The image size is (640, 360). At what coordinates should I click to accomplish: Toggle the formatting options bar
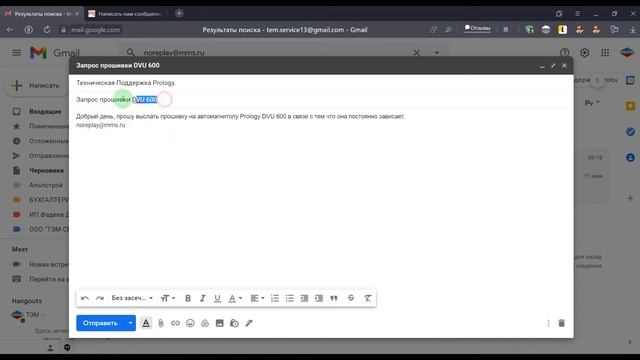pos(146,323)
